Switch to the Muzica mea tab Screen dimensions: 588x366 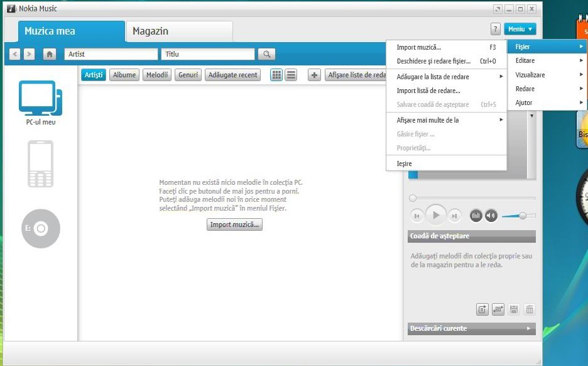tap(71, 31)
